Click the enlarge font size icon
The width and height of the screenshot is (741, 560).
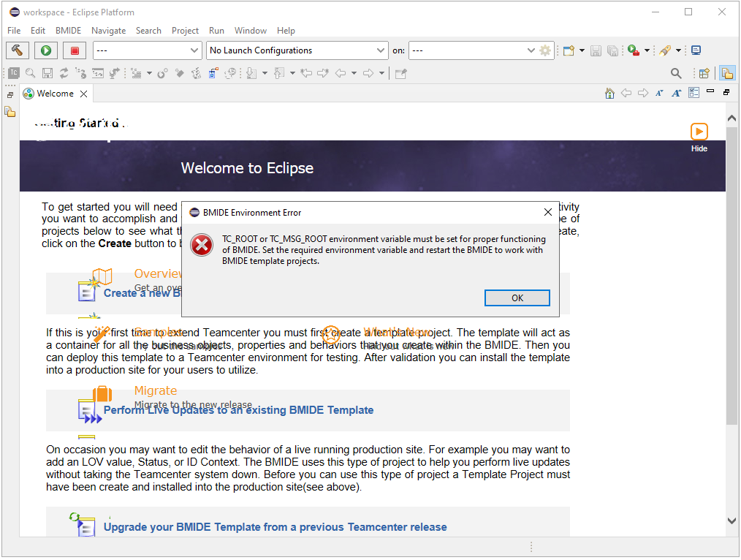pyautogui.click(x=676, y=93)
